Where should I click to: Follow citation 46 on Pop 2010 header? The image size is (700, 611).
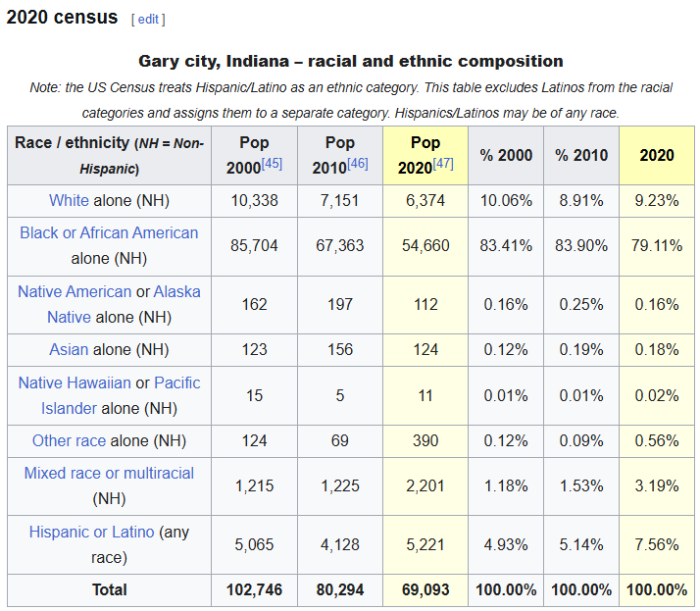pyautogui.click(x=358, y=164)
